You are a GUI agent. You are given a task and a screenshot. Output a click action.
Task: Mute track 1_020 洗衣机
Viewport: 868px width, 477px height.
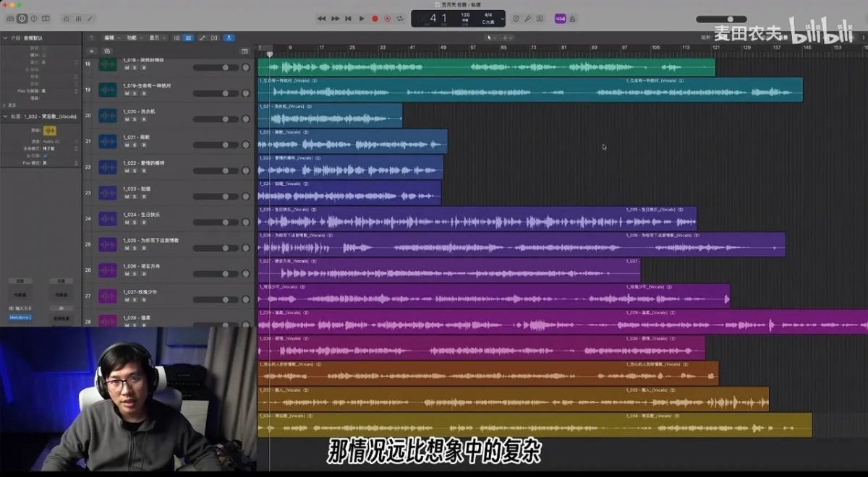coord(127,119)
